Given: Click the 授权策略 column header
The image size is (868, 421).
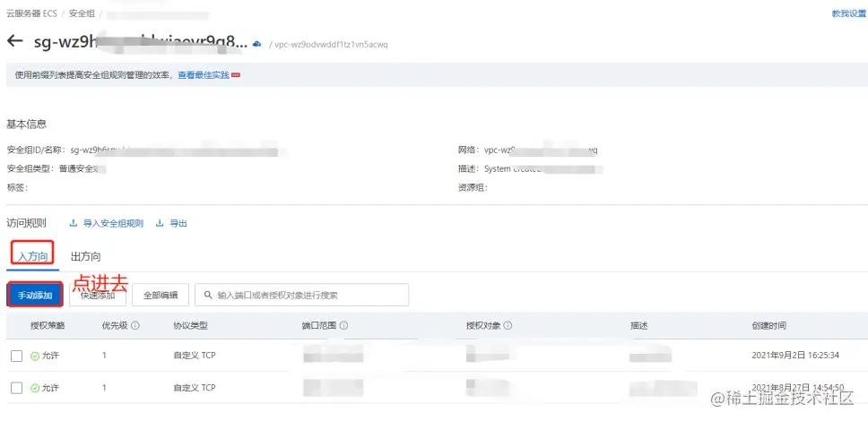Looking at the screenshot, I should pos(48,326).
